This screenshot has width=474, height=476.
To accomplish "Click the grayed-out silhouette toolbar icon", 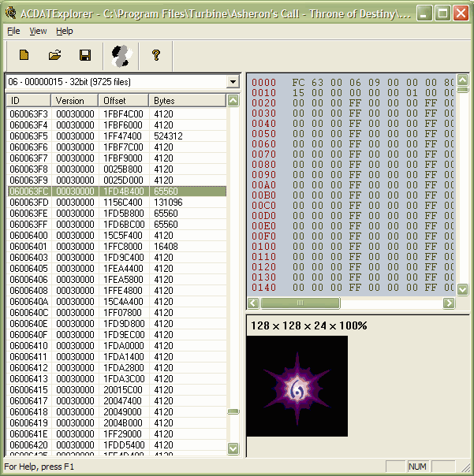I will tap(121, 55).
